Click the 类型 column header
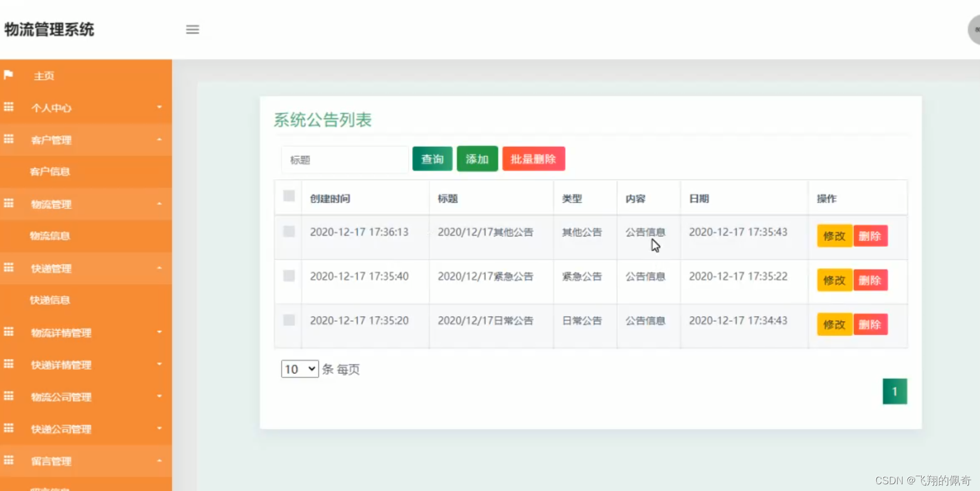 572,198
